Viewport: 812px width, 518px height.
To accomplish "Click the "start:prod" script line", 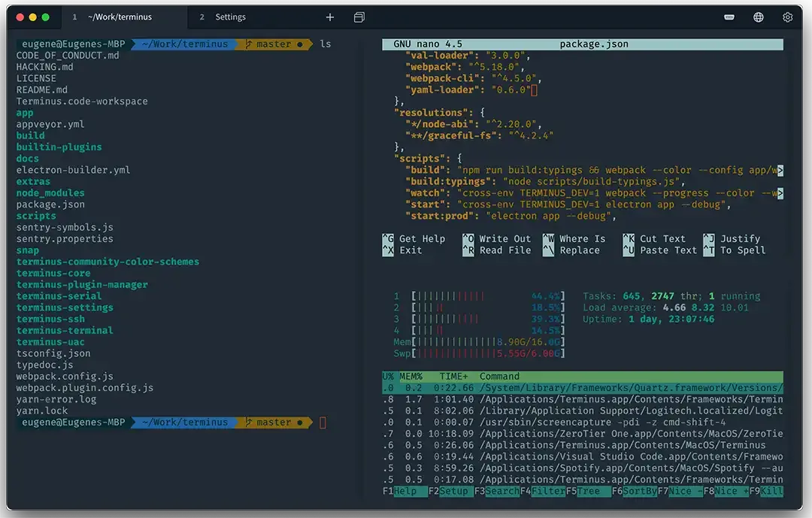I will pos(511,216).
